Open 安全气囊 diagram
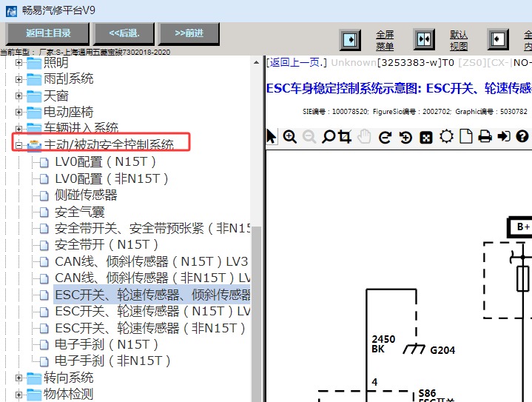The height and width of the screenshot is (402, 532). [79, 212]
